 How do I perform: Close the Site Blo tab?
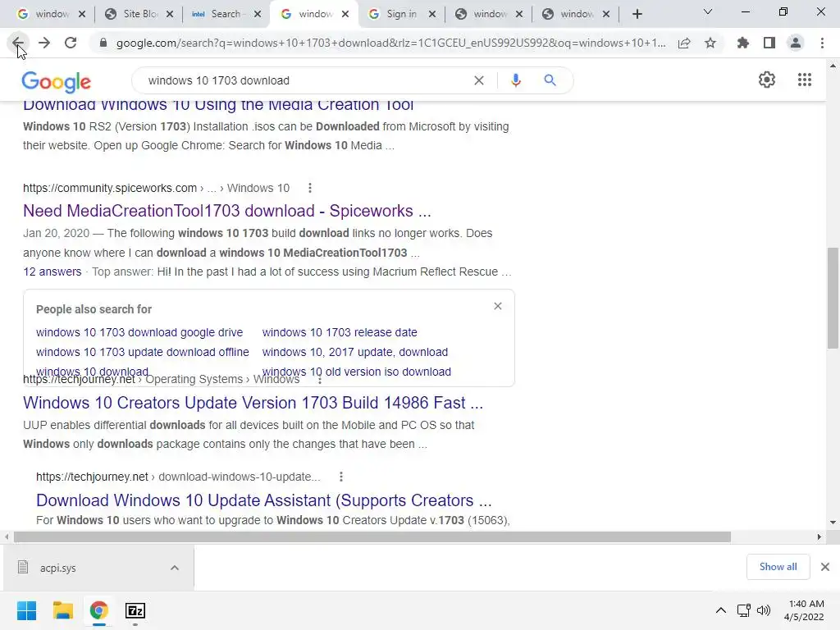(170, 15)
